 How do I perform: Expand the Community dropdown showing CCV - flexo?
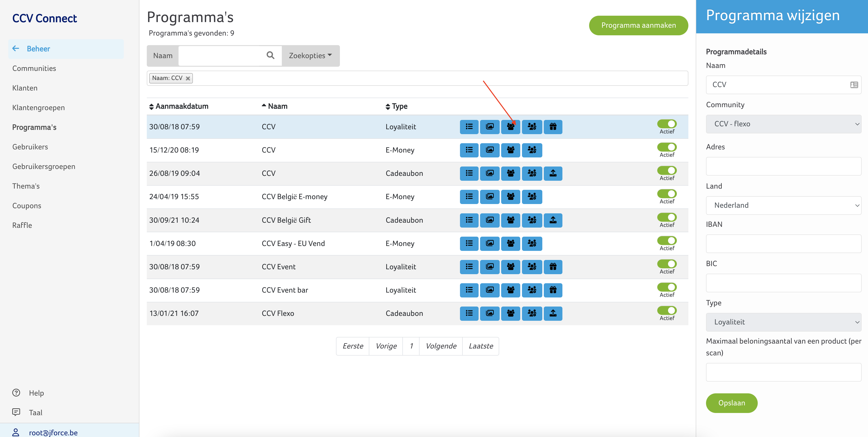(x=783, y=124)
